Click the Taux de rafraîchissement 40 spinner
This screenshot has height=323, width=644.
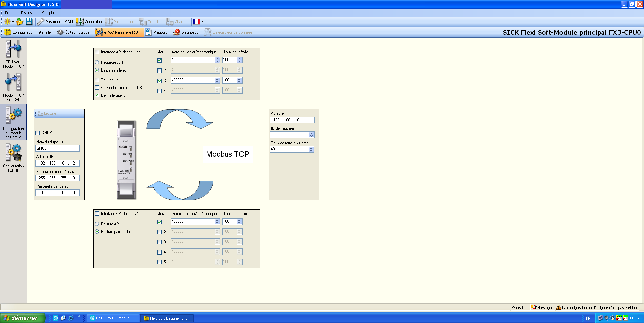[311, 149]
